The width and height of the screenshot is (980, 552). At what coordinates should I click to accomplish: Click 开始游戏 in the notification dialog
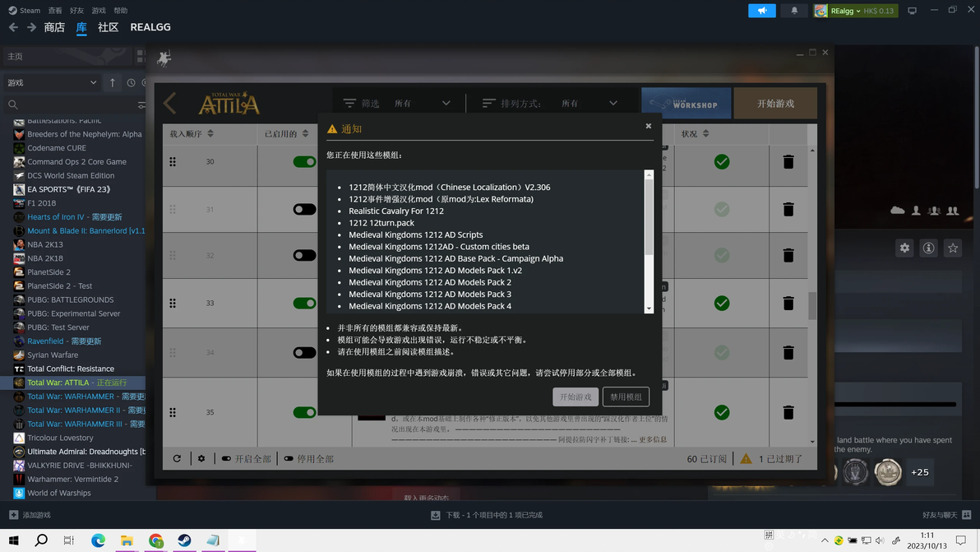click(x=575, y=397)
